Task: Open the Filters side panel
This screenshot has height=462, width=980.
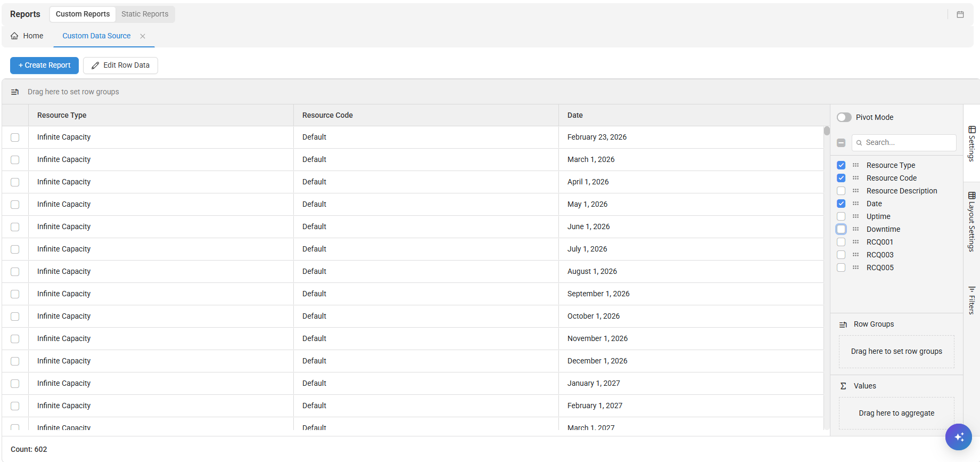Action: pyautogui.click(x=971, y=301)
